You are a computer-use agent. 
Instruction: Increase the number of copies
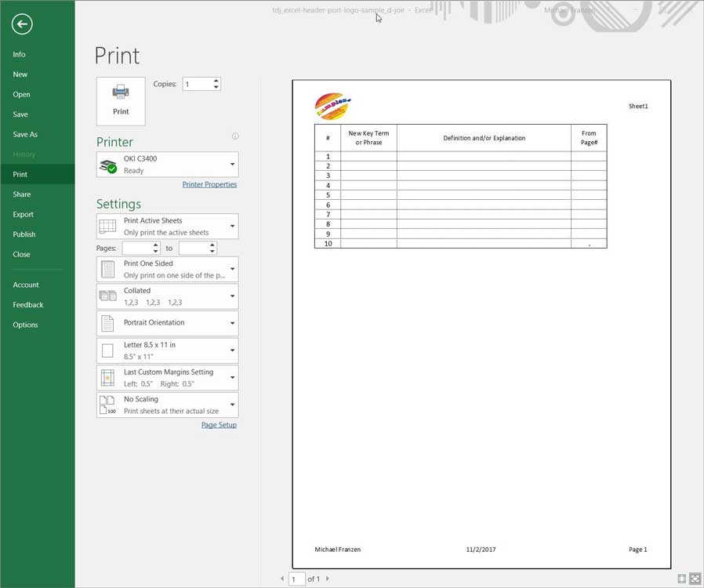216,81
